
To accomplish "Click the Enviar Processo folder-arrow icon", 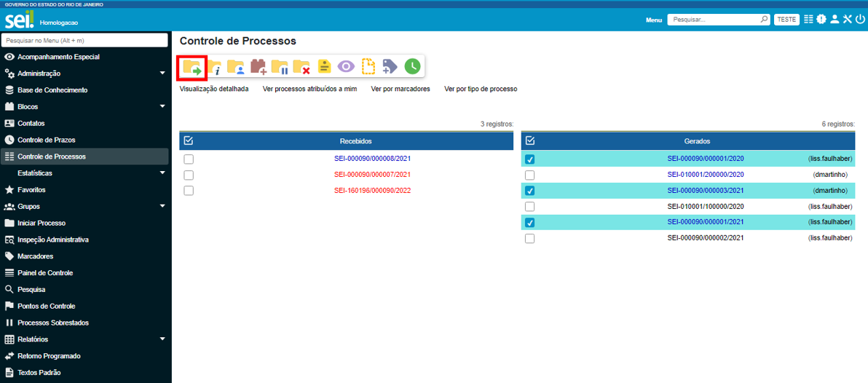I will [192, 67].
